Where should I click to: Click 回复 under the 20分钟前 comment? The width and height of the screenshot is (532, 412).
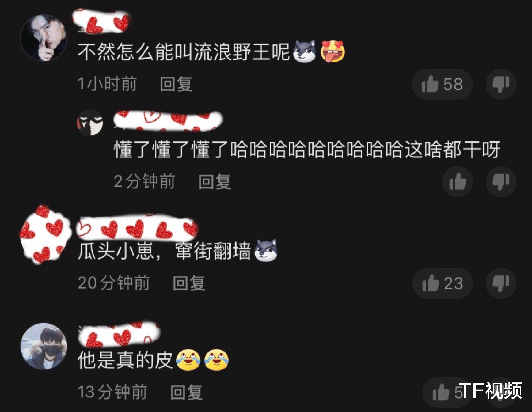(x=189, y=283)
